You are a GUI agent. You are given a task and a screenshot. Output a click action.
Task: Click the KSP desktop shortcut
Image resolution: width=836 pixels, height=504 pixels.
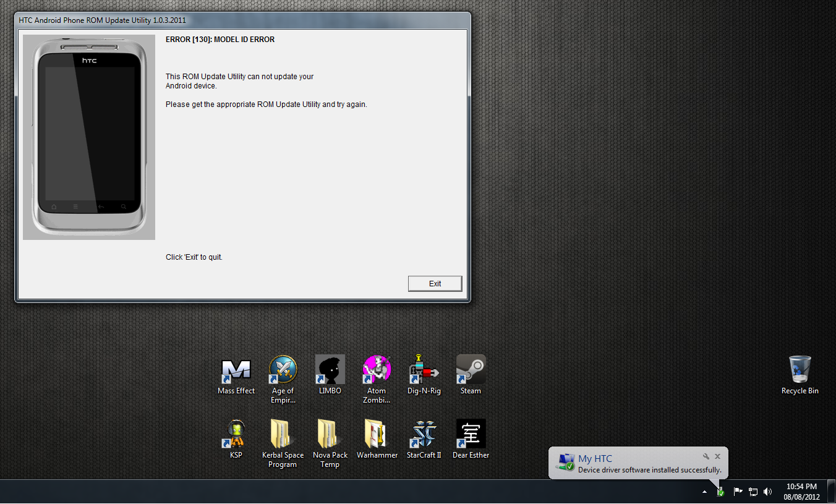pos(236,435)
